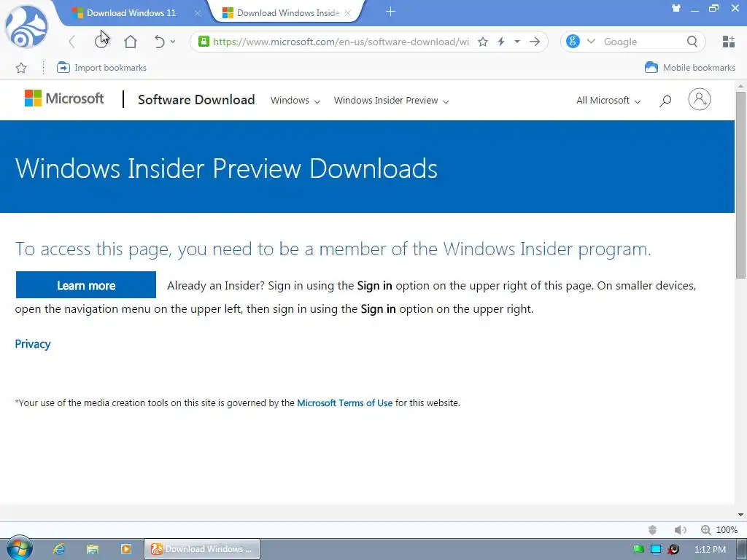Screen dimensions: 747x560
Task: Open the media player taskbar icon
Action: pos(125,549)
